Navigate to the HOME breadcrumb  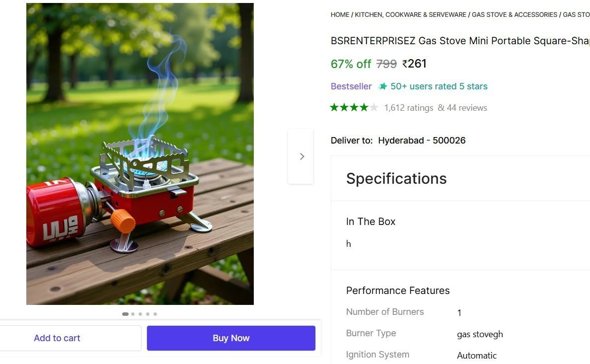pyautogui.click(x=340, y=14)
